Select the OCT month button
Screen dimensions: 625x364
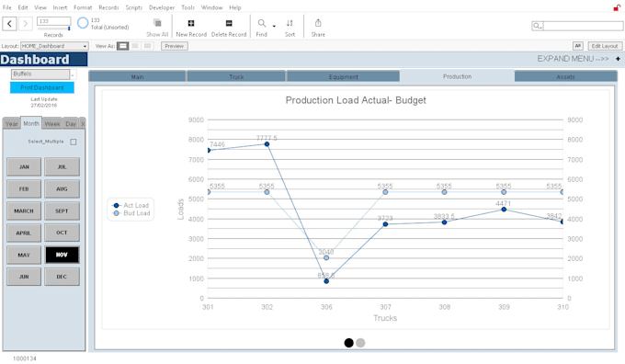click(x=62, y=233)
